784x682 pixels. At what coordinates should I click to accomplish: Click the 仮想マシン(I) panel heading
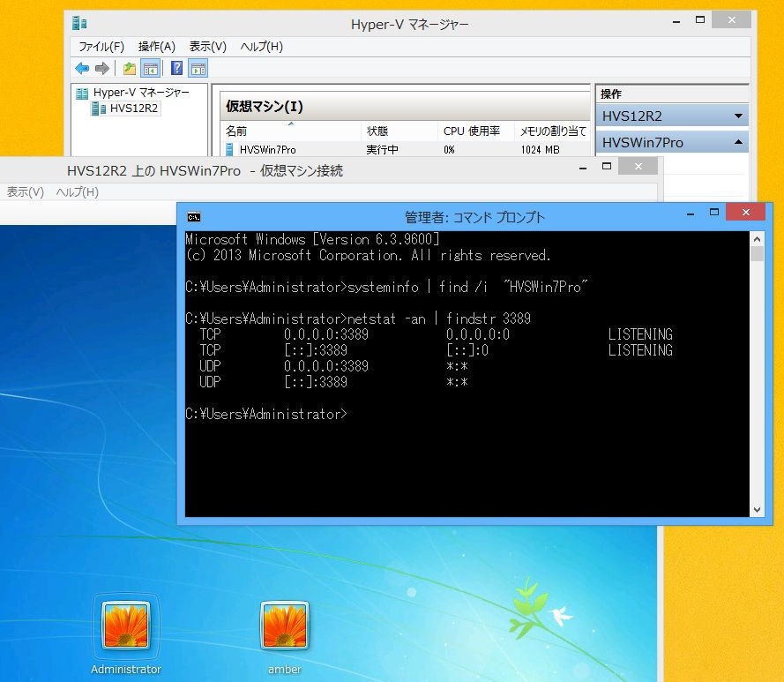[264, 107]
